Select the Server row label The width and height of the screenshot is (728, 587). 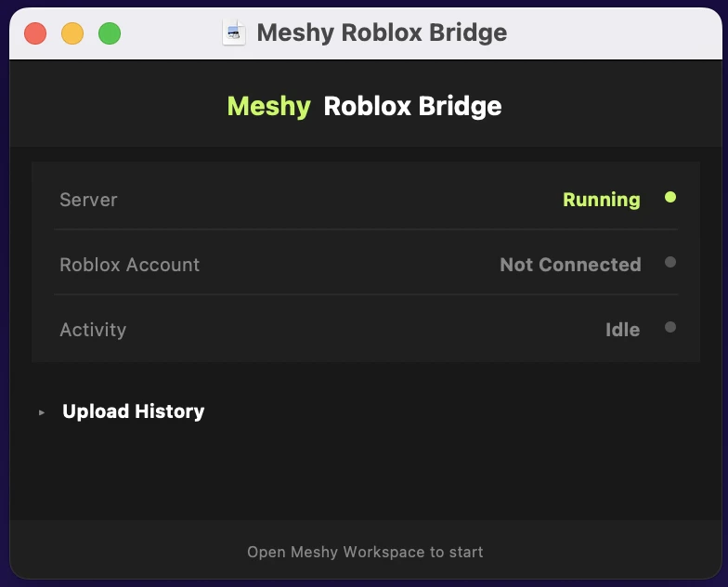pyautogui.click(x=88, y=200)
